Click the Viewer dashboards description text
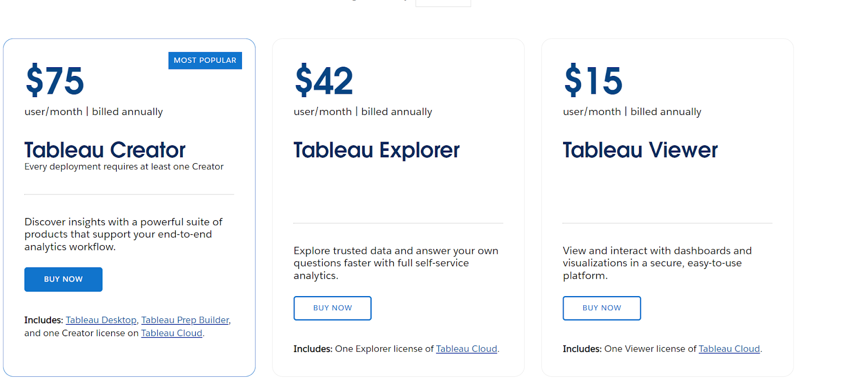 click(657, 263)
